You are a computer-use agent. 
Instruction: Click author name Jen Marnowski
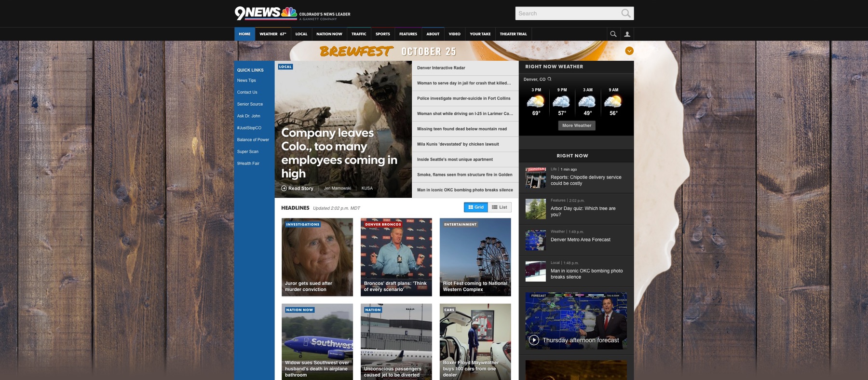tap(338, 189)
